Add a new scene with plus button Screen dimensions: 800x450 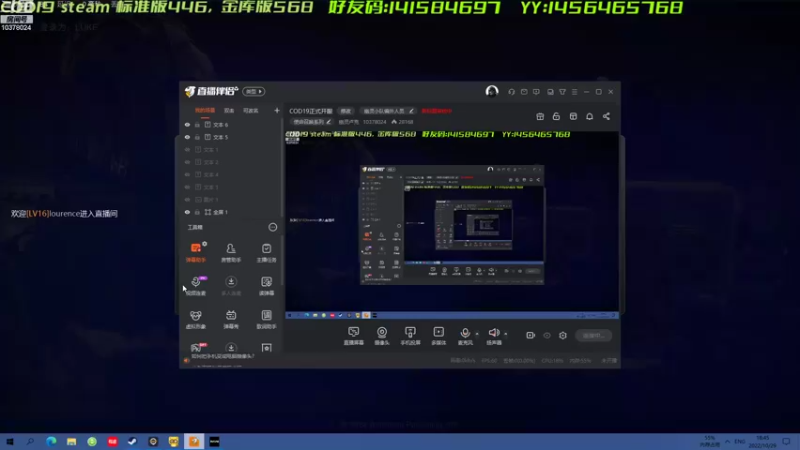coord(277,111)
